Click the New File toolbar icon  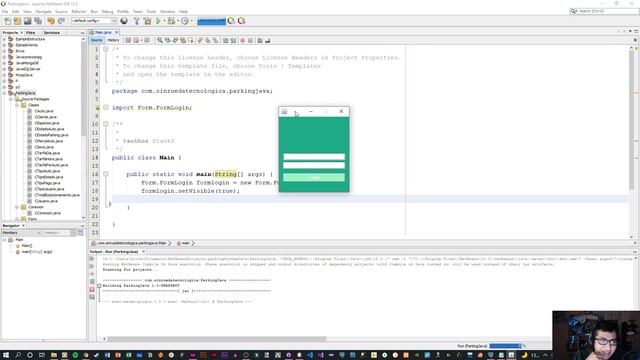pos(7,21)
